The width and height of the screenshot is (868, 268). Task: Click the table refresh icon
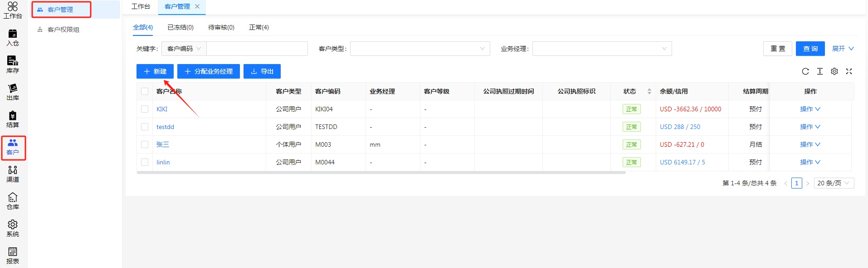[x=805, y=71]
